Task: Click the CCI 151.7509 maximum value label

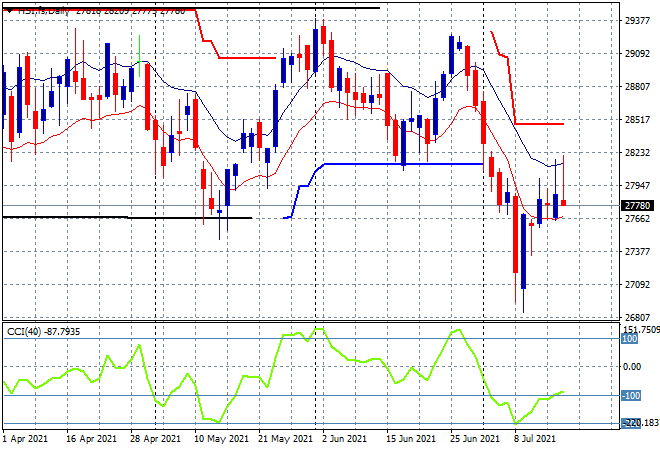Action: [641, 329]
